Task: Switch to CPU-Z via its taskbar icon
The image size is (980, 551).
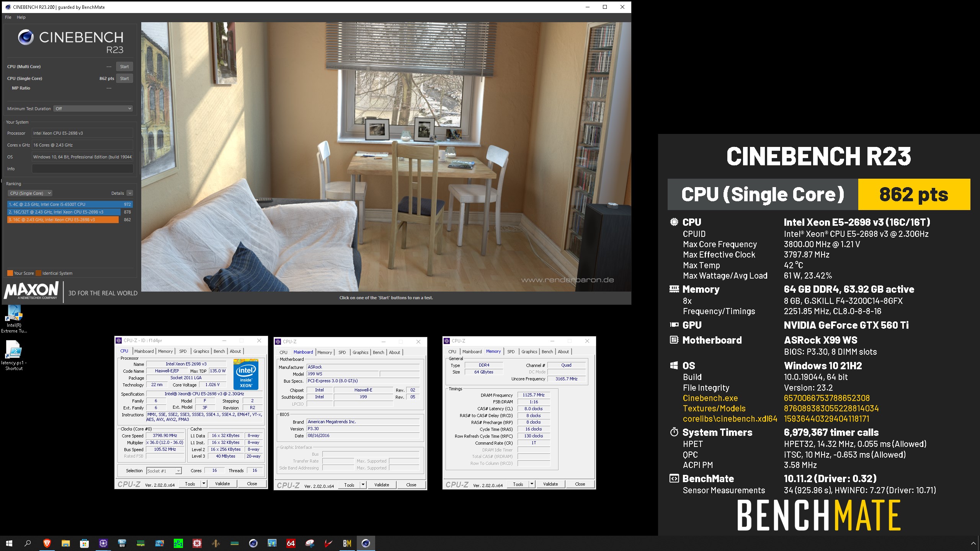Action: (103, 543)
